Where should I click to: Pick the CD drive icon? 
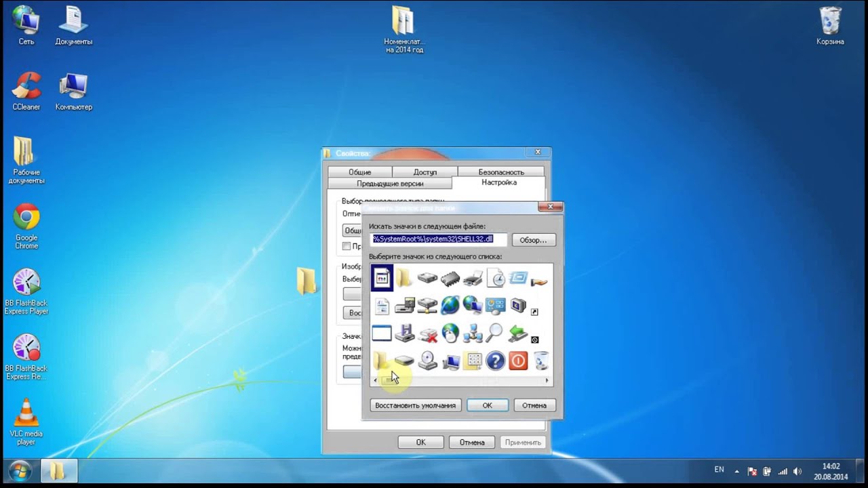[x=427, y=361]
